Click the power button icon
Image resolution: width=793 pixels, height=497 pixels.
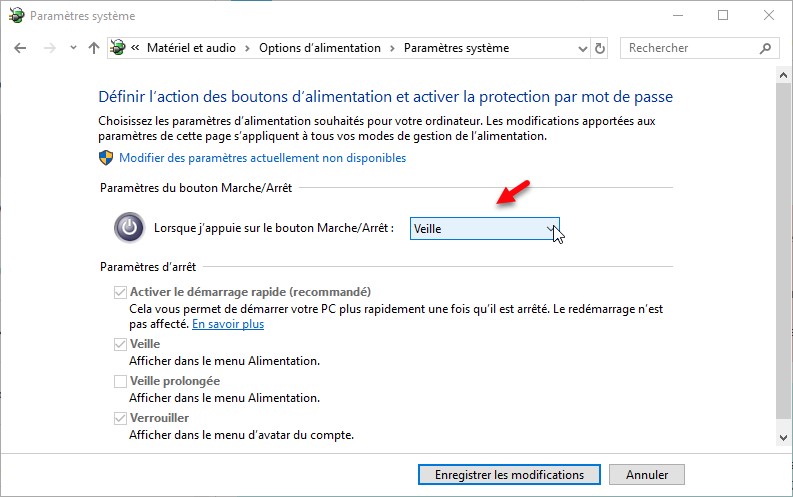coord(129,228)
